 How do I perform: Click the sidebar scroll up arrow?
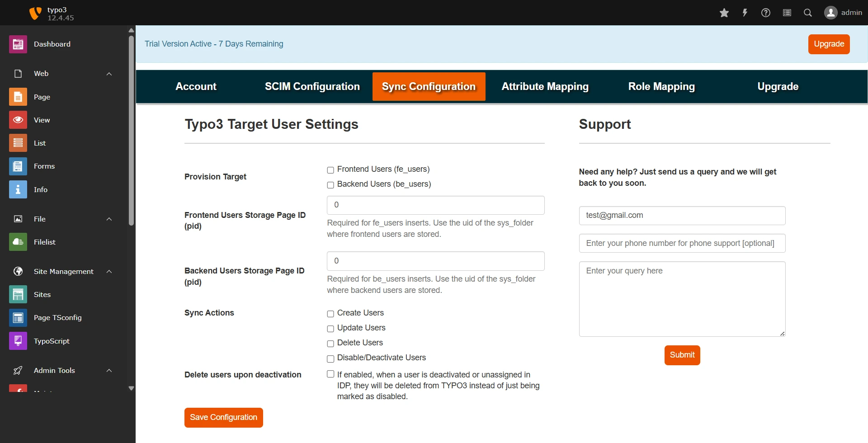131,30
